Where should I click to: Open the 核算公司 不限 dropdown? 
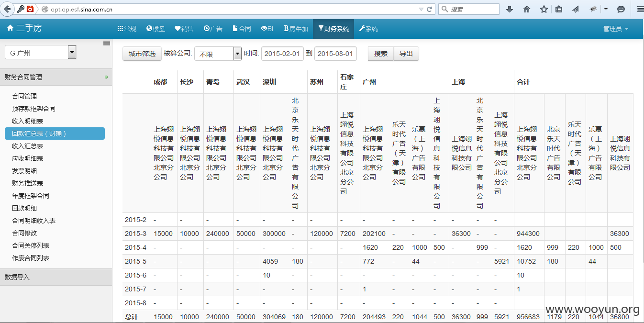pyautogui.click(x=218, y=54)
